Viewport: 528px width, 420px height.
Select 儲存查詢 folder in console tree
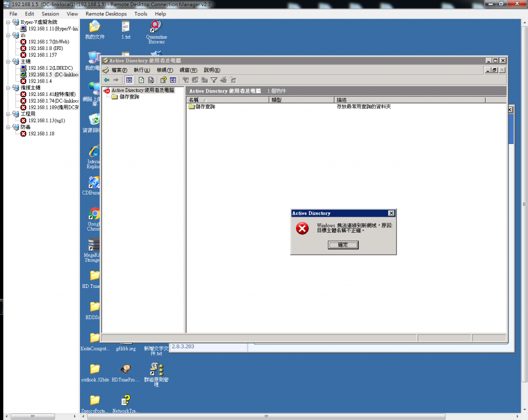pyautogui.click(x=129, y=96)
